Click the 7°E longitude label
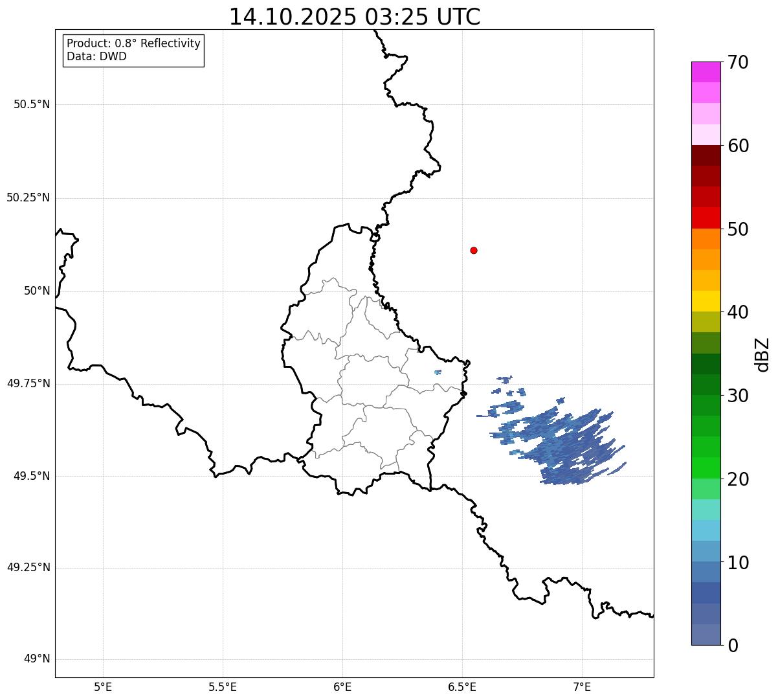The width and height of the screenshot is (778, 700). (582, 687)
